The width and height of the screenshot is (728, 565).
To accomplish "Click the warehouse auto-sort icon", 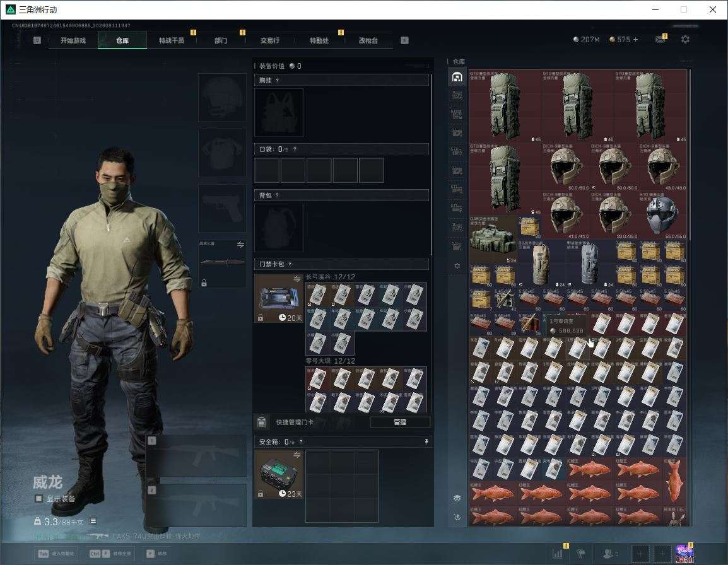I will [457, 516].
